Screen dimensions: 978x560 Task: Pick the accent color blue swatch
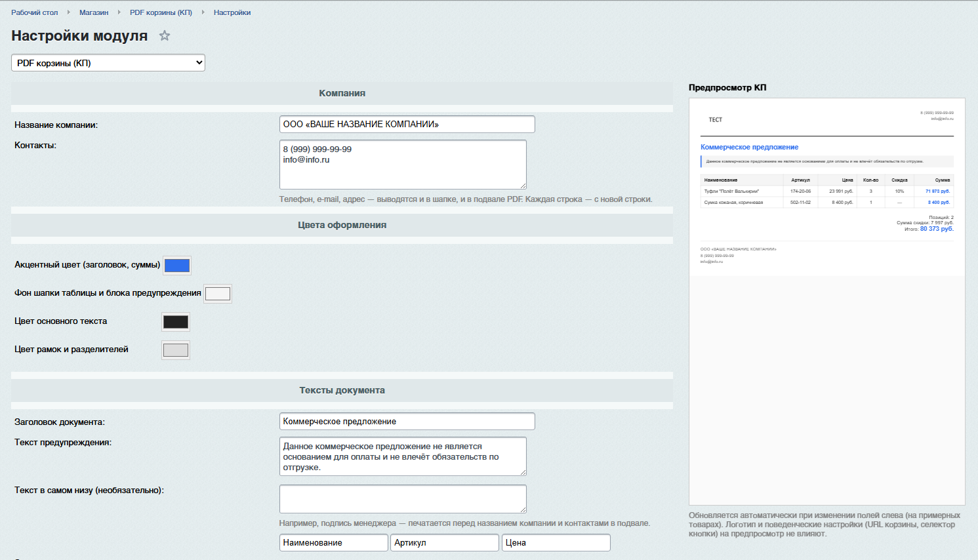coord(177,265)
